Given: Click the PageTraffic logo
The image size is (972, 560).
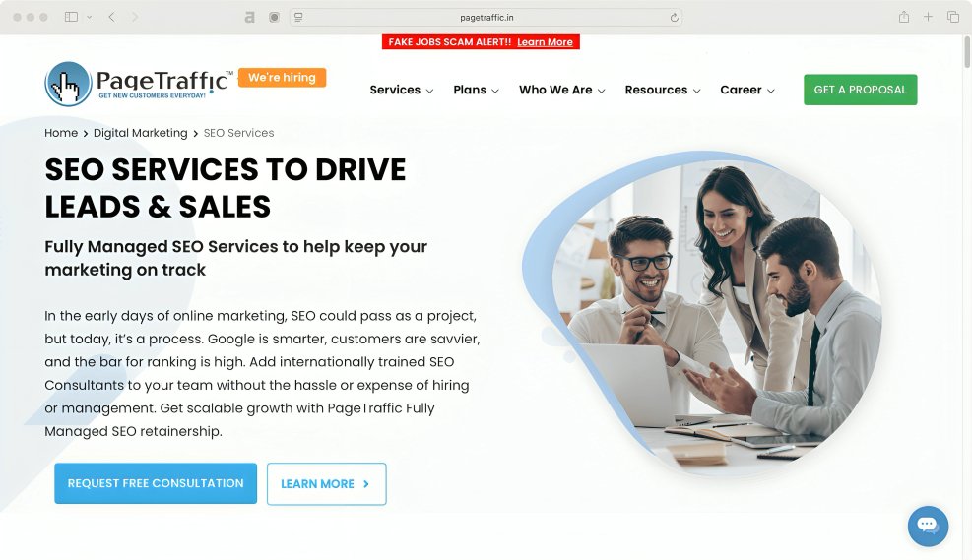Looking at the screenshot, I should pos(139,84).
